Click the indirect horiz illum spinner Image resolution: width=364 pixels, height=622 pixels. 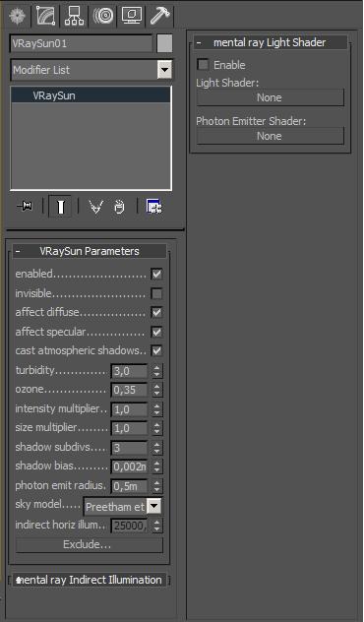[x=157, y=526]
